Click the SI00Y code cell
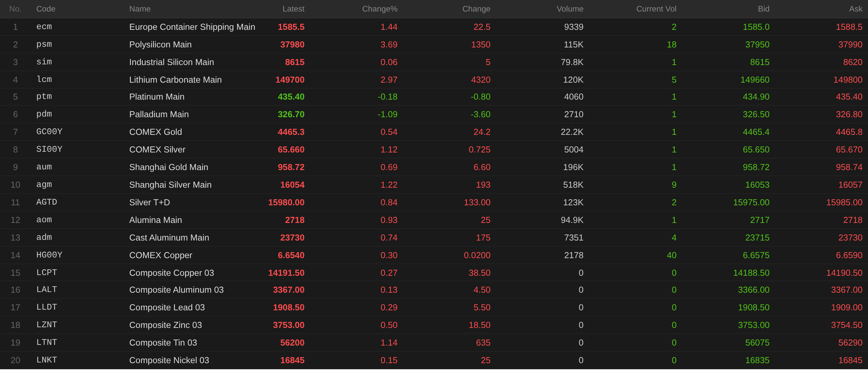Screen dimensions: 868x374 coord(49,149)
